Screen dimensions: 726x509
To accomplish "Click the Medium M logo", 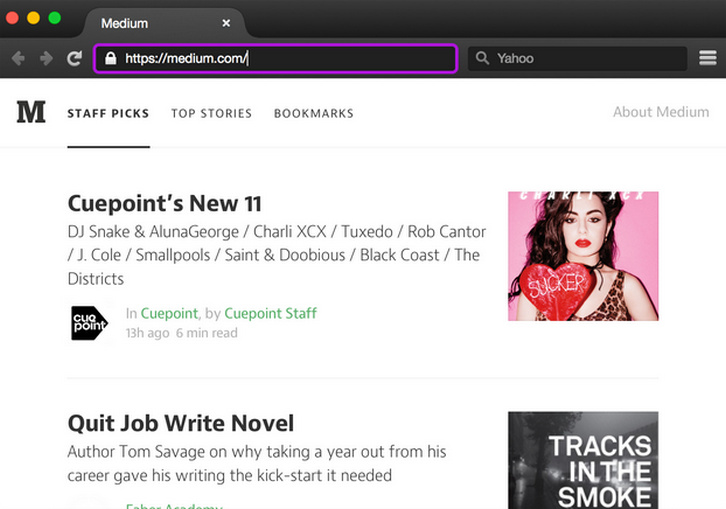I will [x=31, y=112].
